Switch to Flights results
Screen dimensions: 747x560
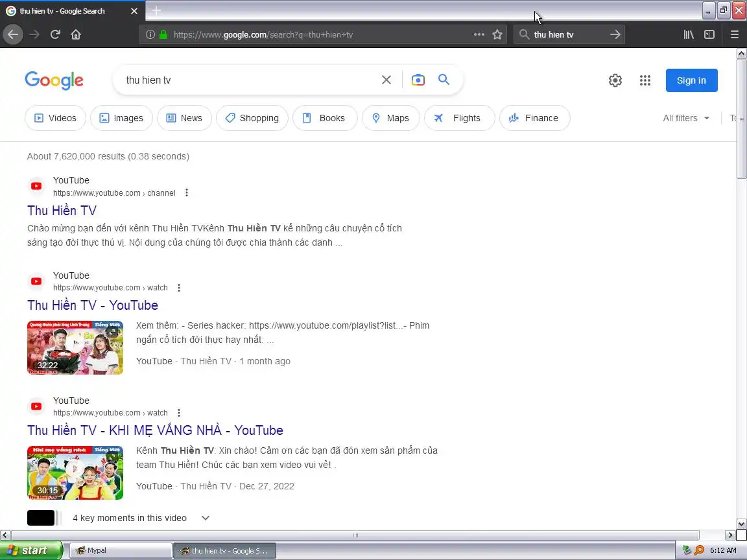coord(459,118)
